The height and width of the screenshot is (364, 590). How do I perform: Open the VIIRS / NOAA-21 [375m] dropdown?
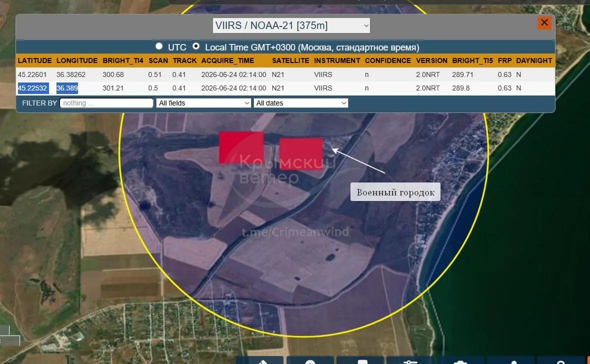pos(291,25)
